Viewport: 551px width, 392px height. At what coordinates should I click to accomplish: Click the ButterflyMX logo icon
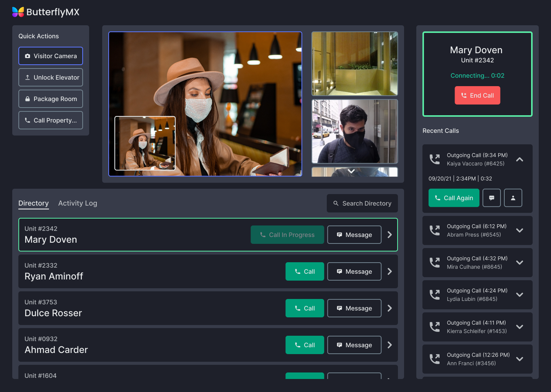pyautogui.click(x=18, y=12)
